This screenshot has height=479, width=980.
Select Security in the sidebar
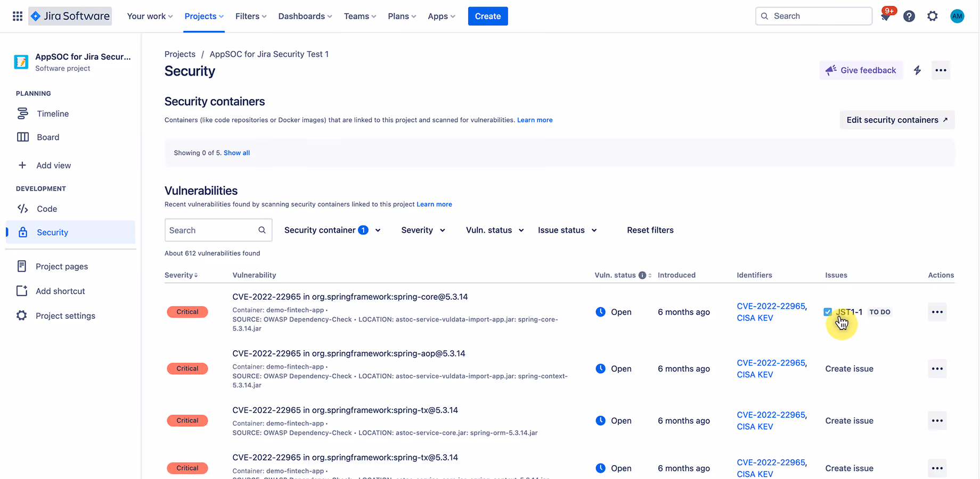point(70,232)
